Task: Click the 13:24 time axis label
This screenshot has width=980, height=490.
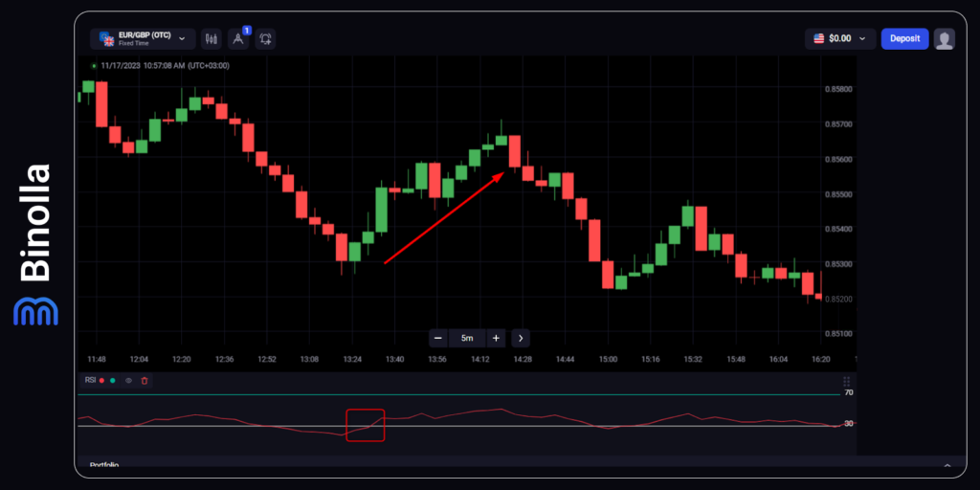Action: coord(352,360)
